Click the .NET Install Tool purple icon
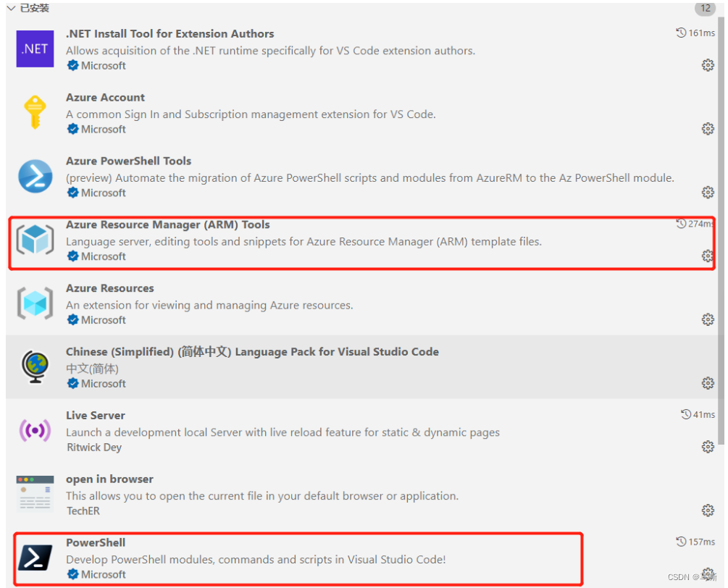Screen dimensions: 728x588 click(35, 49)
